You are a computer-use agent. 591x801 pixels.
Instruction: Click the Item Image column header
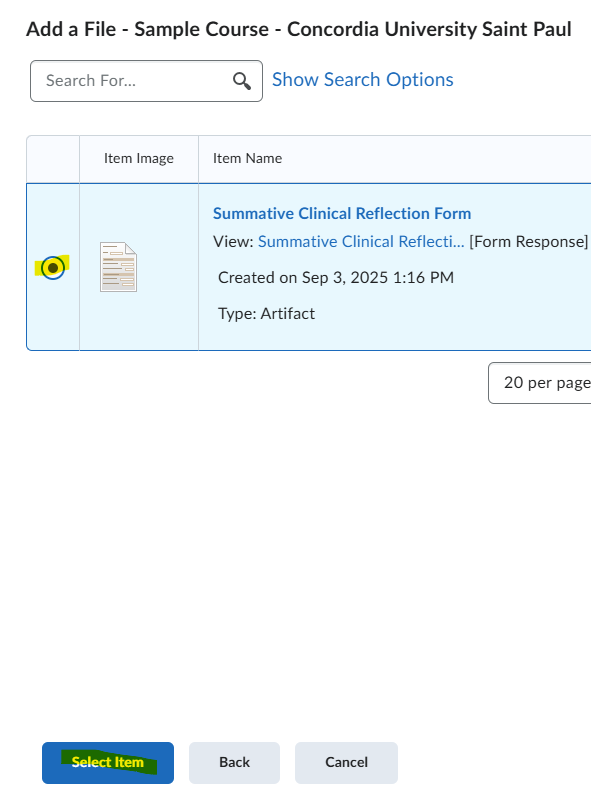click(139, 159)
